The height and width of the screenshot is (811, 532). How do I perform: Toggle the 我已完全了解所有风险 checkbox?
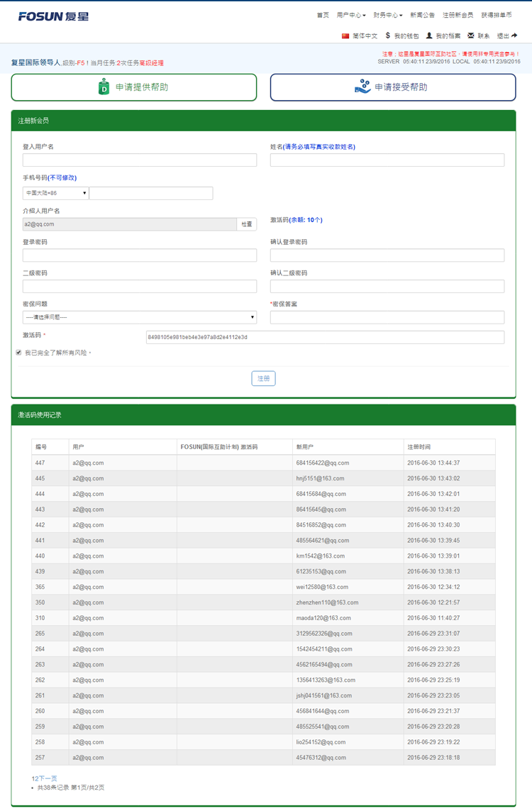coord(18,352)
